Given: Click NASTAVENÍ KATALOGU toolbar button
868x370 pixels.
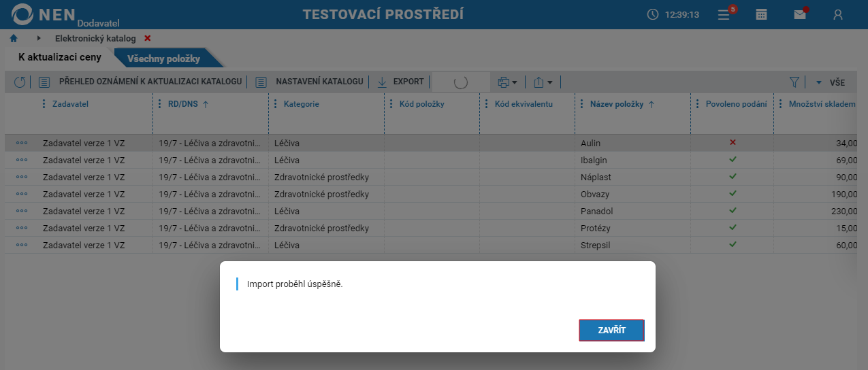Looking at the screenshot, I should 310,82.
